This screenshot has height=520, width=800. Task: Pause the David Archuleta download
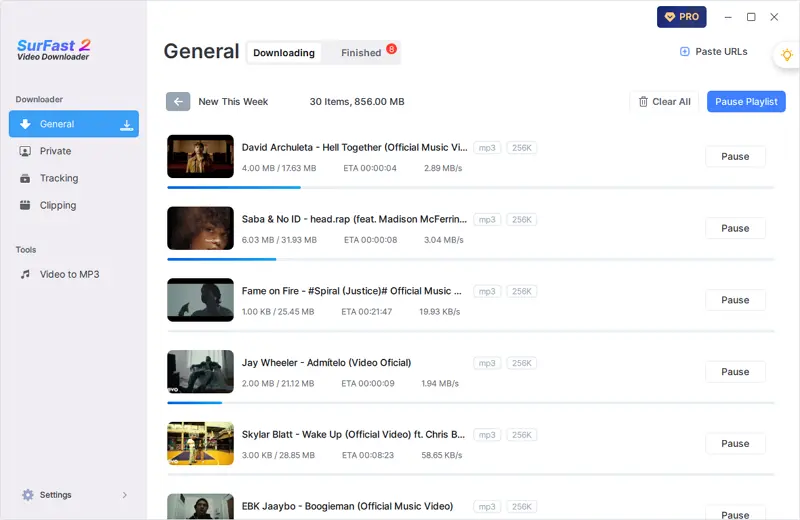click(x=735, y=157)
